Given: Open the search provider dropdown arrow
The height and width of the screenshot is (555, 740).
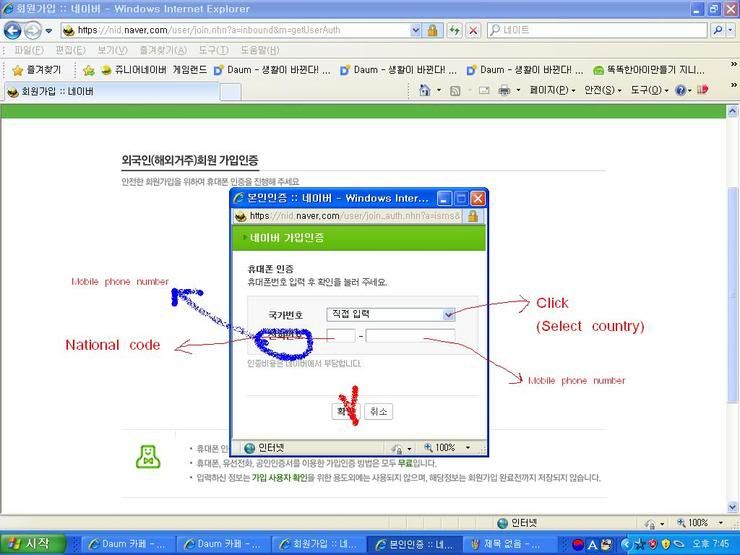Looking at the screenshot, I should (x=730, y=30).
